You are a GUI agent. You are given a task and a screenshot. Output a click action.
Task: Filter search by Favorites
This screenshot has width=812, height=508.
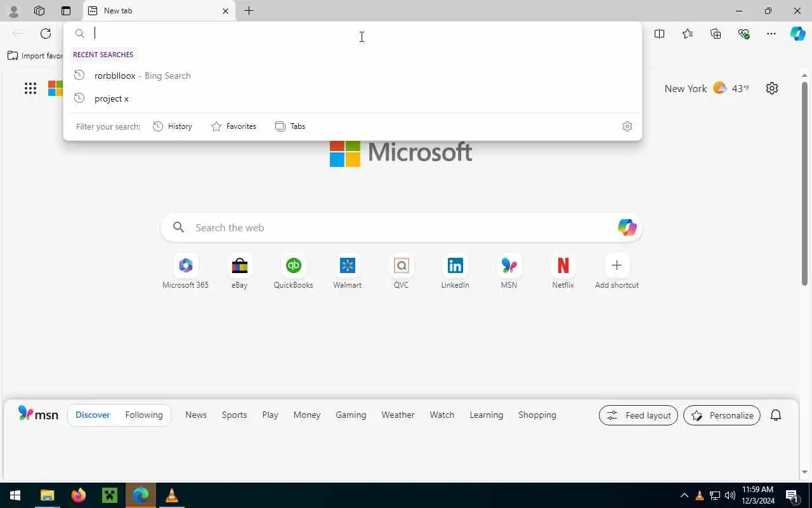pyautogui.click(x=233, y=126)
